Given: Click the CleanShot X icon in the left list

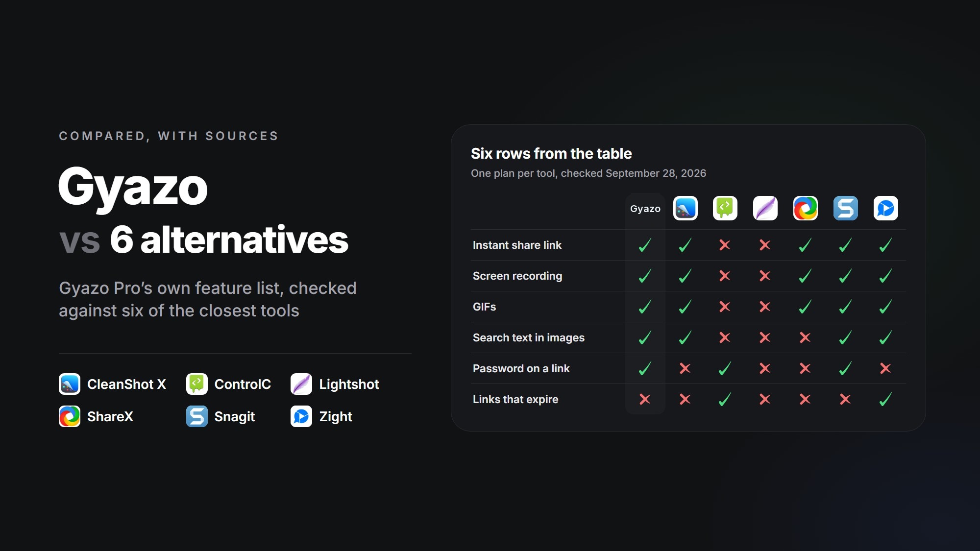Looking at the screenshot, I should pyautogui.click(x=70, y=384).
